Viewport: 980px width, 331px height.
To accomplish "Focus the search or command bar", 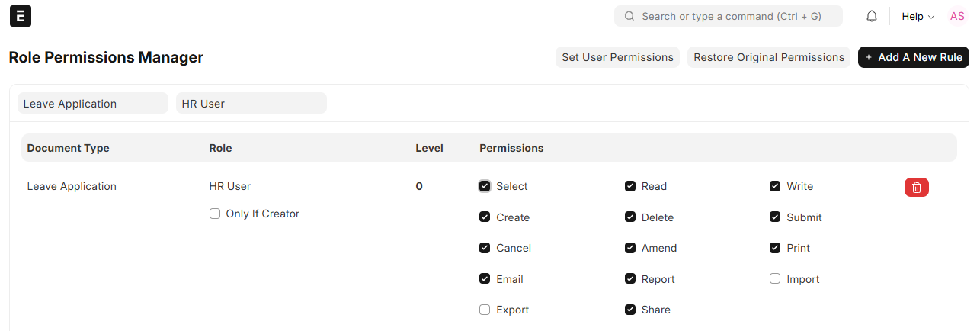I will pos(728,16).
